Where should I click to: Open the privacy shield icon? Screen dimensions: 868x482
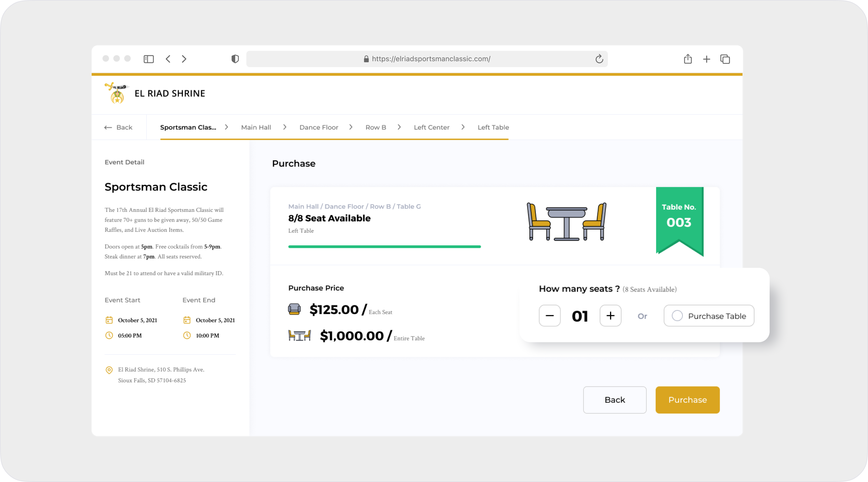235,59
